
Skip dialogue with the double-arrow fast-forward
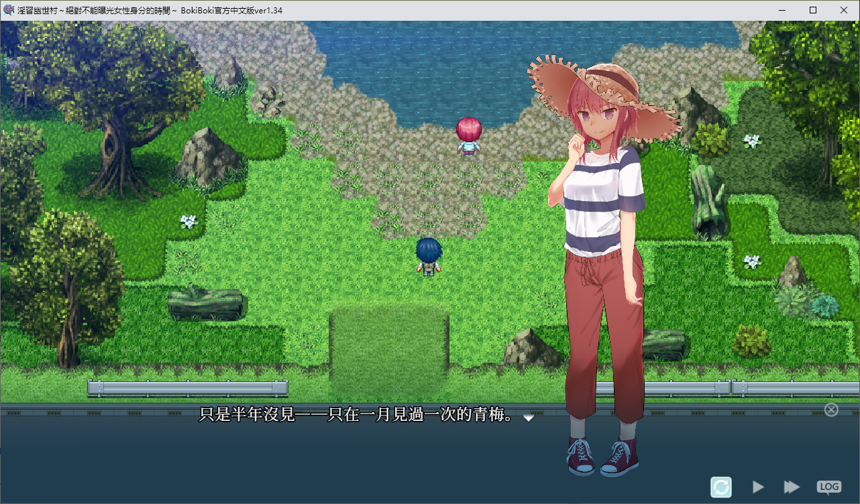[792, 487]
